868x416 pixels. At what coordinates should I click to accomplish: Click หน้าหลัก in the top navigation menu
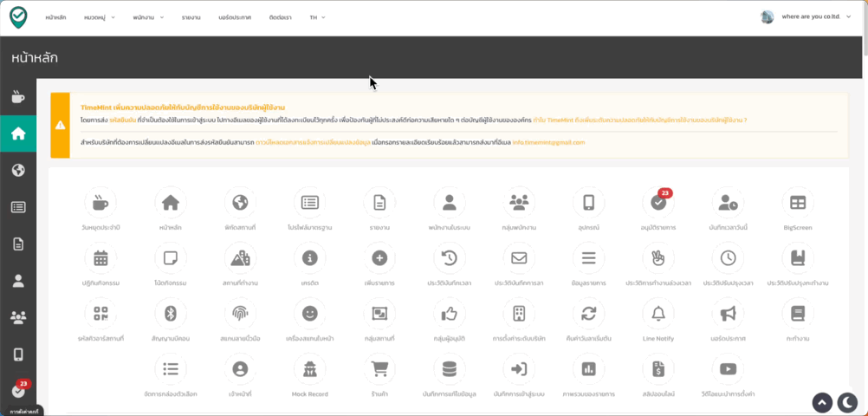pyautogui.click(x=56, y=17)
